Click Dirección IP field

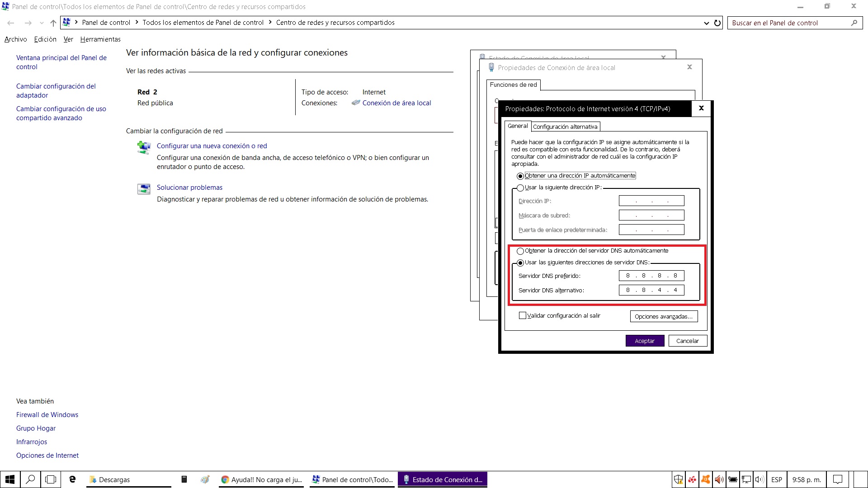(651, 201)
